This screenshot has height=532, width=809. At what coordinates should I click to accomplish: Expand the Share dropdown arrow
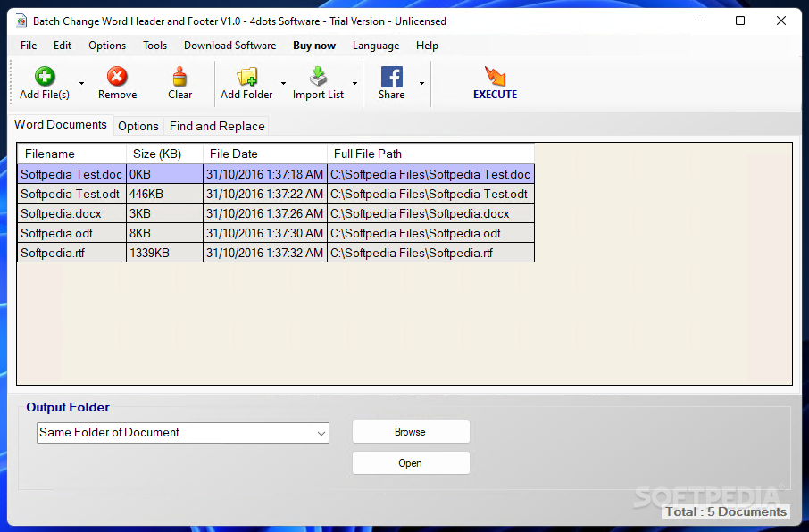coord(422,83)
